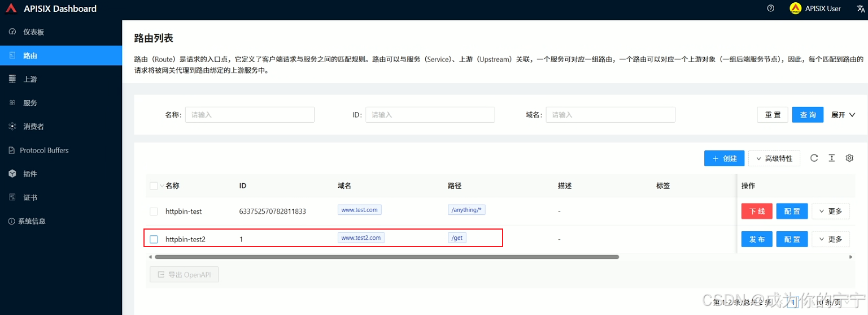
Task: Click the 重置 reset button
Action: 773,115
